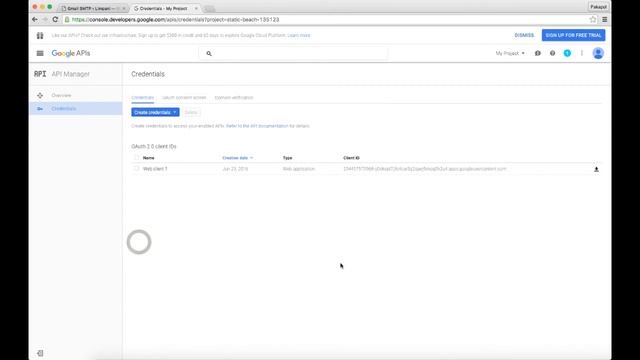
Task: Switch to OAuth consent screen tab
Action: tap(184, 98)
